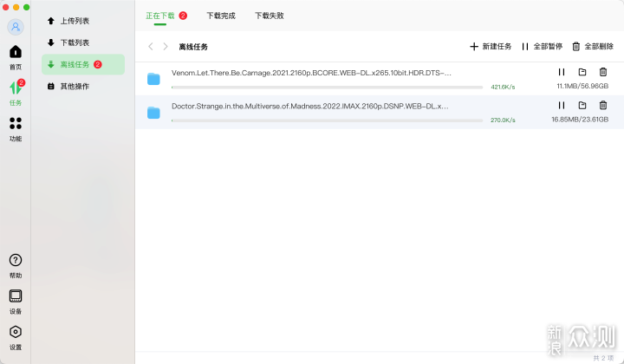Click the 421.6K/s speed value
624x364 pixels.
(x=503, y=87)
